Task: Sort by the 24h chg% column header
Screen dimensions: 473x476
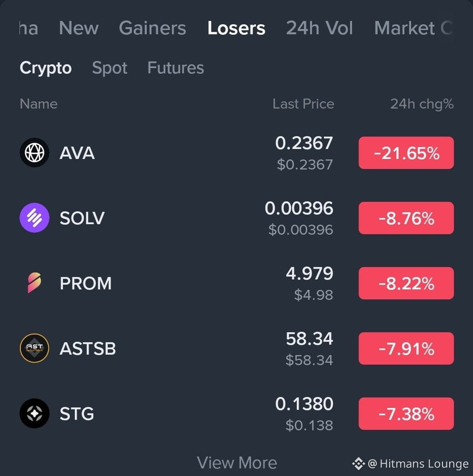Action: [422, 104]
